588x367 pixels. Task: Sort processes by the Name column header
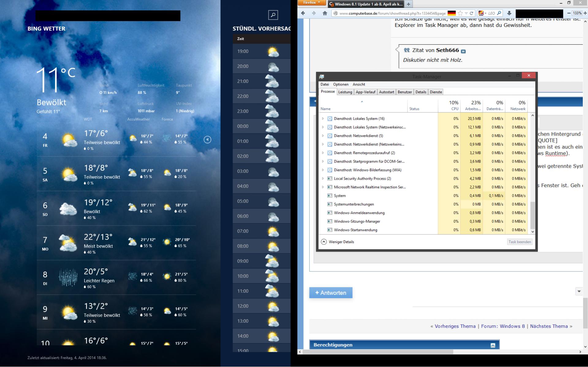point(363,106)
